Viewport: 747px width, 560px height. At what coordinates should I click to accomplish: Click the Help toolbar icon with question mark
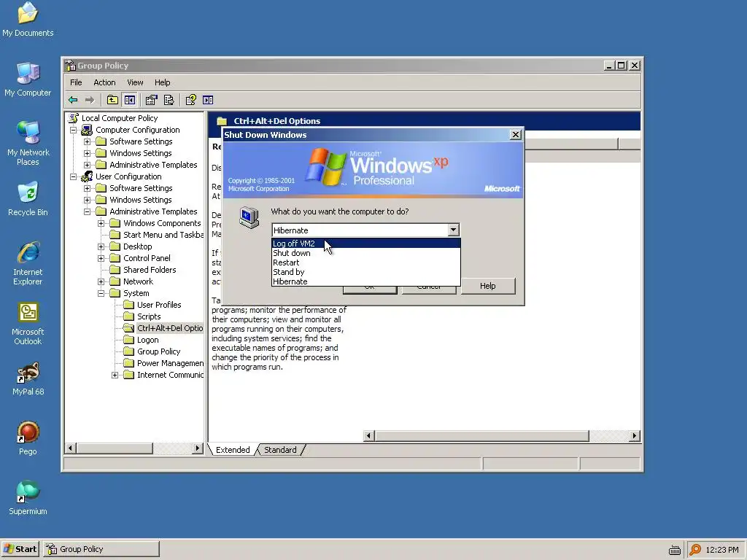click(190, 100)
